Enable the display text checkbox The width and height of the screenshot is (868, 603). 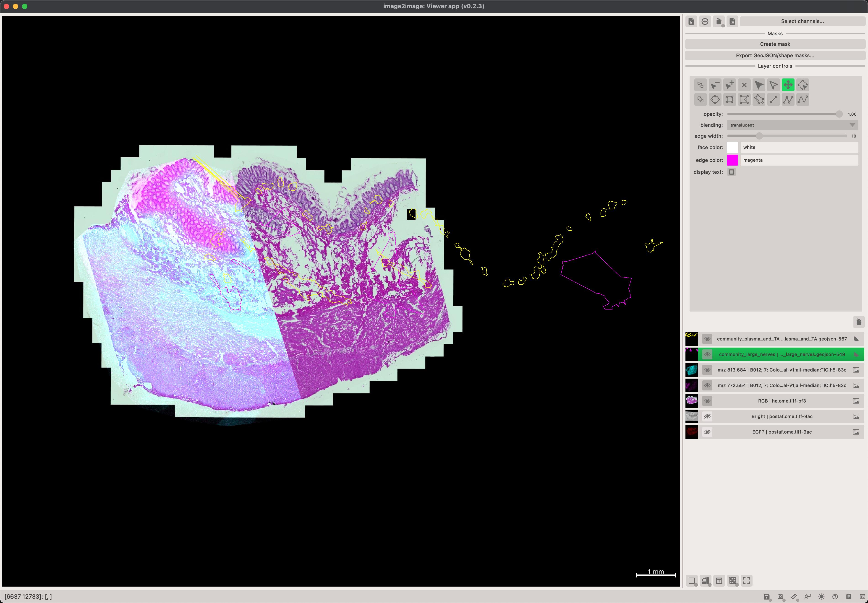tap(732, 172)
